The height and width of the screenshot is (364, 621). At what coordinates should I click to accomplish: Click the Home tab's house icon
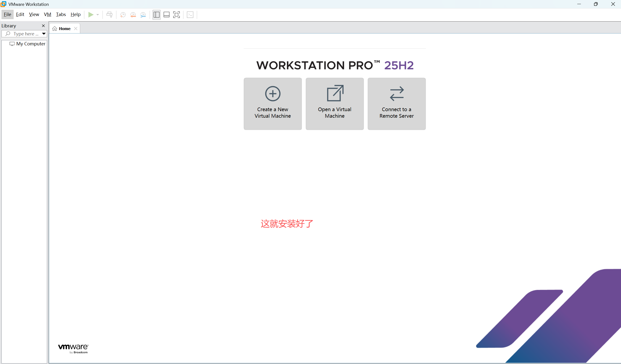click(x=55, y=29)
